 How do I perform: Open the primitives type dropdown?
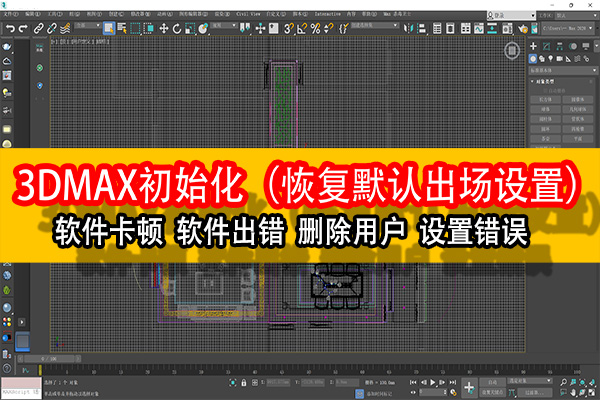563,70
